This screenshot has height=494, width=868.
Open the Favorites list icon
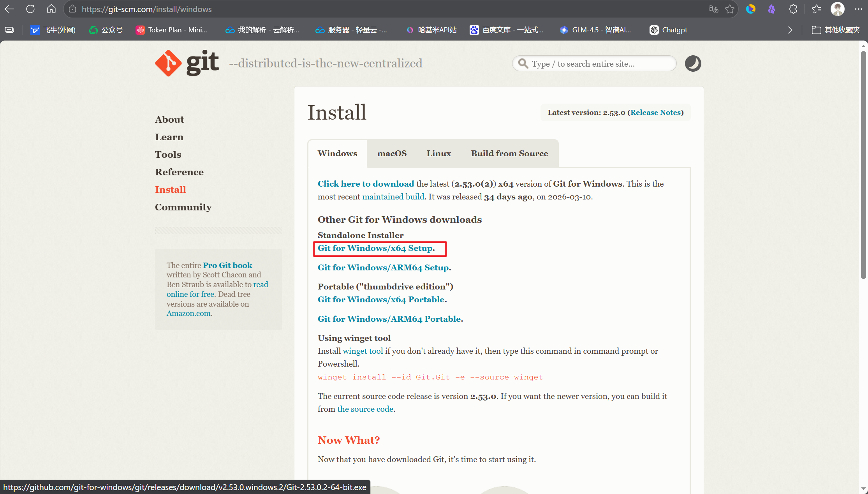click(x=817, y=9)
